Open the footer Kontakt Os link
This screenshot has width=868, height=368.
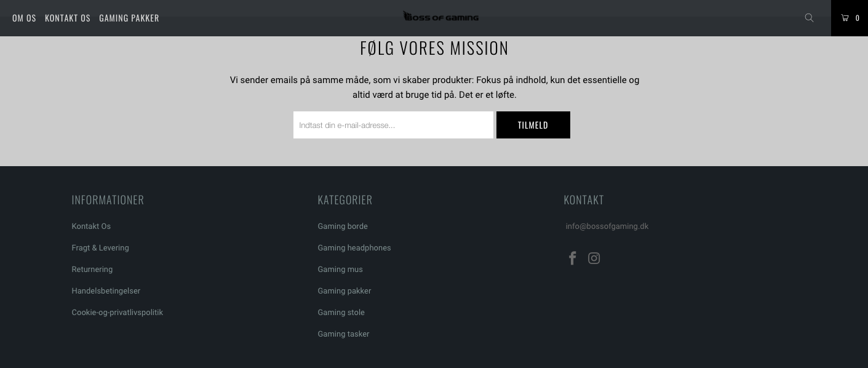point(91,226)
